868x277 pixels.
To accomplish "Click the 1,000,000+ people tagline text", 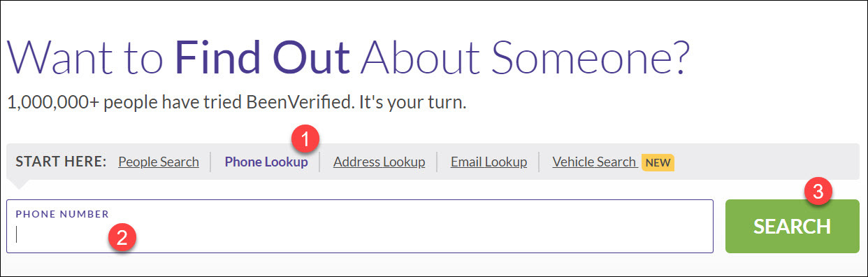I will [x=236, y=104].
